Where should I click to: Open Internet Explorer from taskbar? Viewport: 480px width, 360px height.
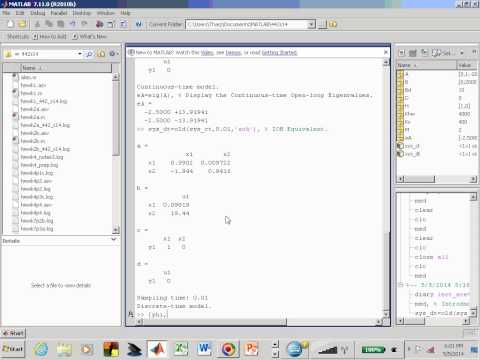41,349
